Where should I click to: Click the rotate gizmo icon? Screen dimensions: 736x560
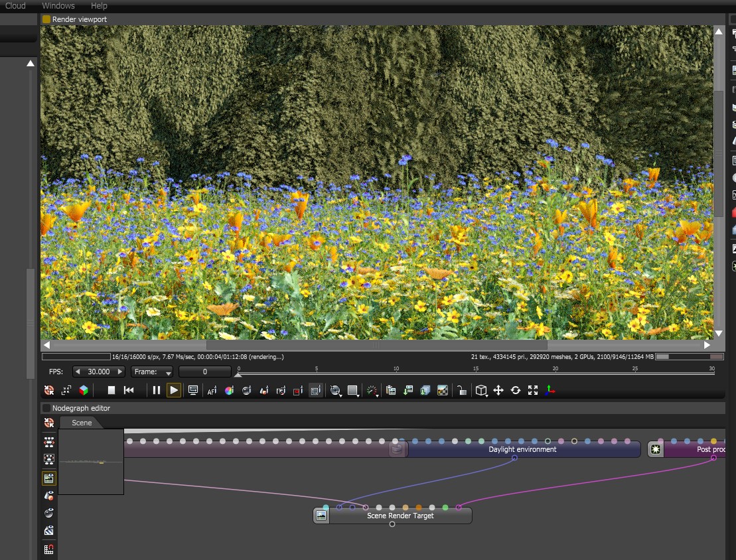[x=516, y=390]
